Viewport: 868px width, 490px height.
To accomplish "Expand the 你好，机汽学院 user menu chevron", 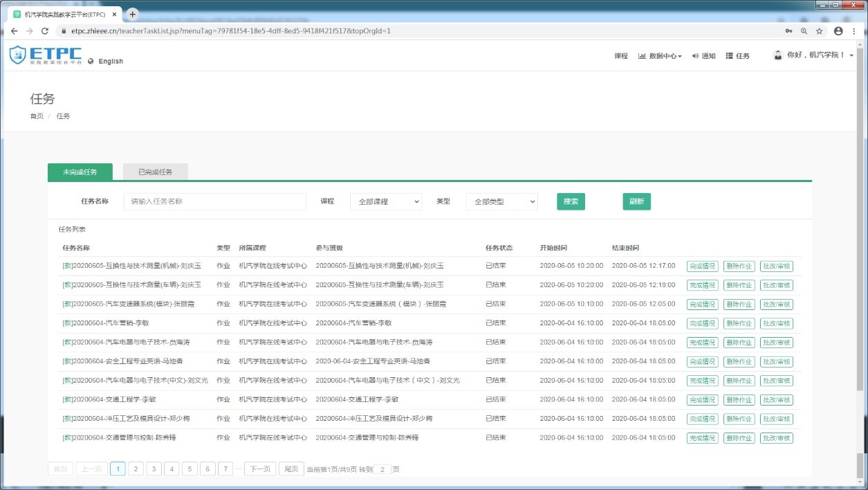I will tap(852, 55).
